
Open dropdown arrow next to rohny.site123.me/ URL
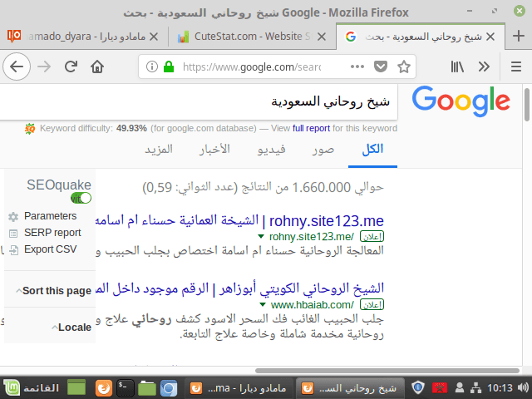pyautogui.click(x=260, y=236)
